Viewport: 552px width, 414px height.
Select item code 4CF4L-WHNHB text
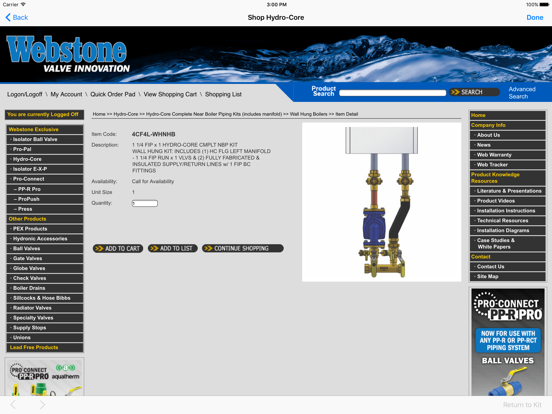pyautogui.click(x=153, y=134)
